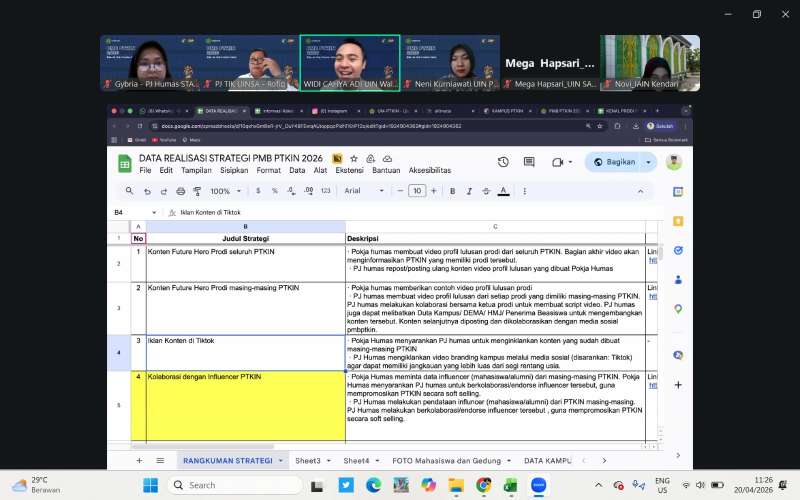Open the Sisipkan menu

(x=234, y=170)
